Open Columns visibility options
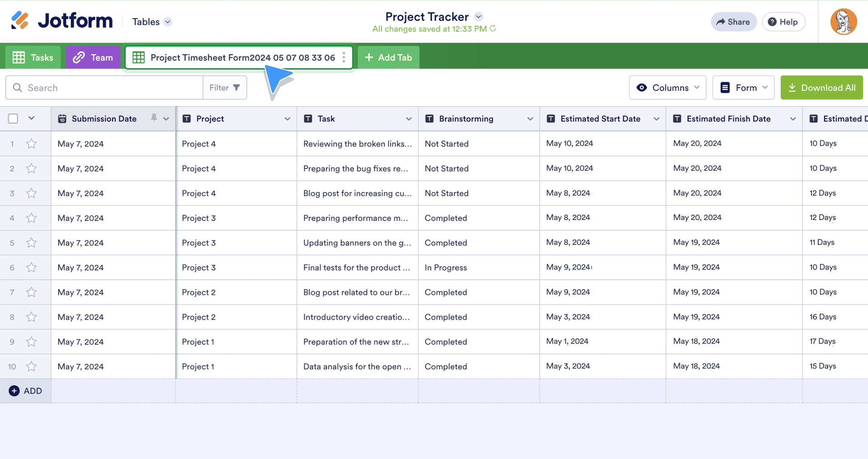 (x=667, y=88)
